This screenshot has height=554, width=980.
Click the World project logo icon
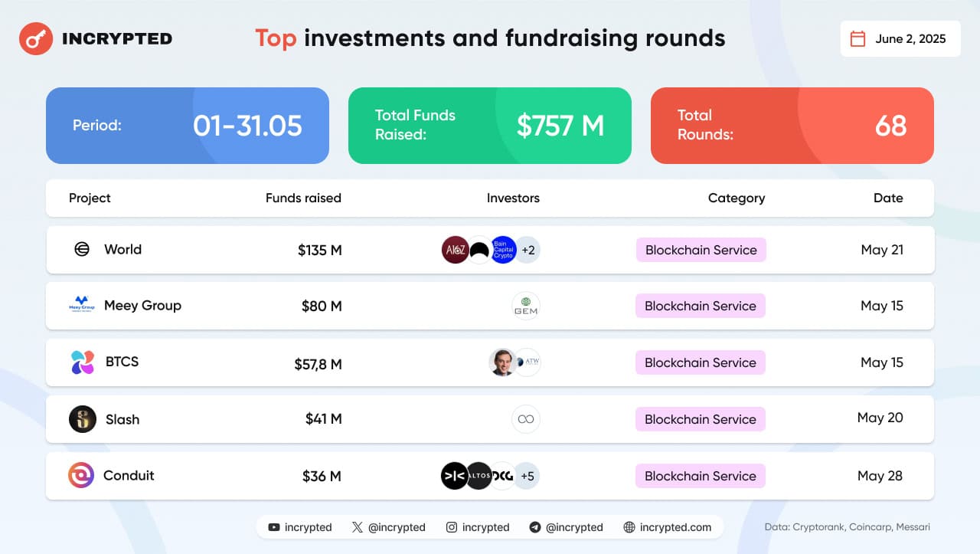click(x=82, y=249)
